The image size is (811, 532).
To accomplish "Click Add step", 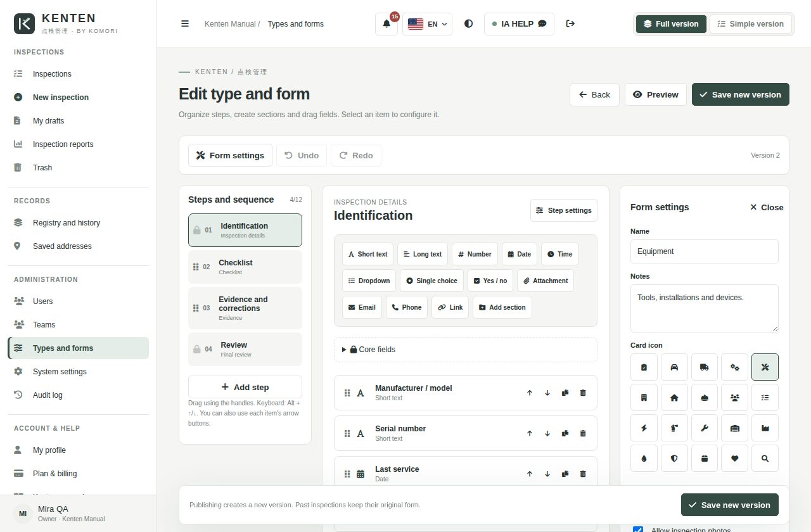I will point(245,387).
